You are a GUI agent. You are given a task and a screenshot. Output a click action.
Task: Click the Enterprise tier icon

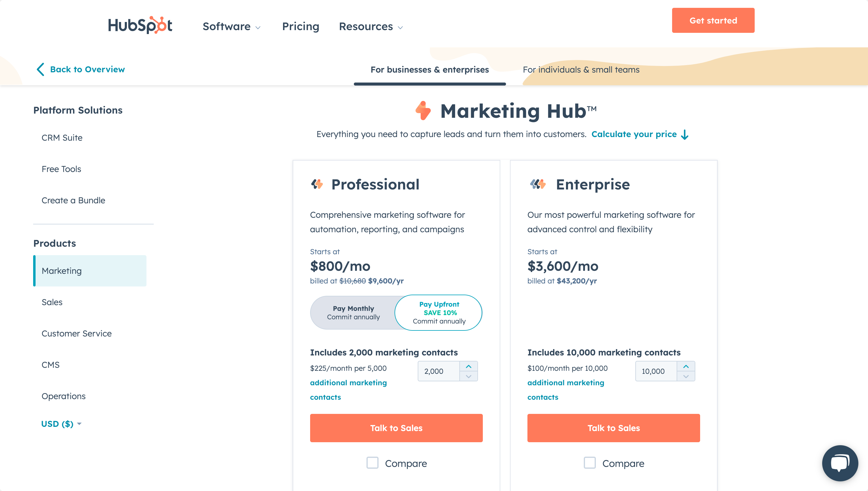tap(538, 184)
